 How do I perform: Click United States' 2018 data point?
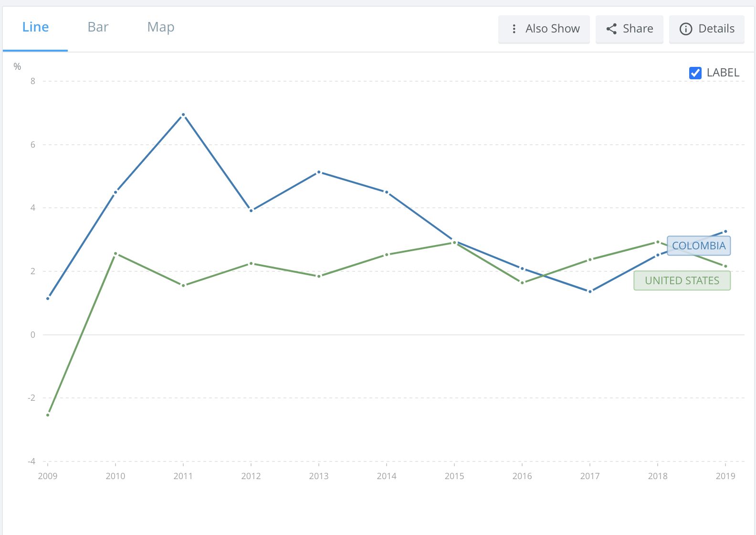coord(658,242)
